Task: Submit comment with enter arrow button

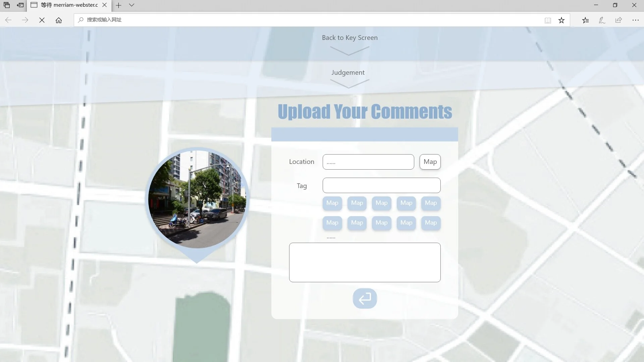Action: click(365, 298)
